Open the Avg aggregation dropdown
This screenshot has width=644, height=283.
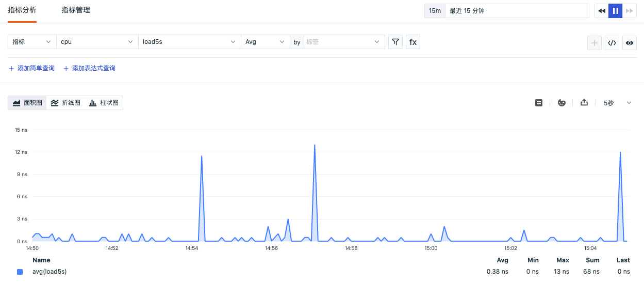[265, 42]
